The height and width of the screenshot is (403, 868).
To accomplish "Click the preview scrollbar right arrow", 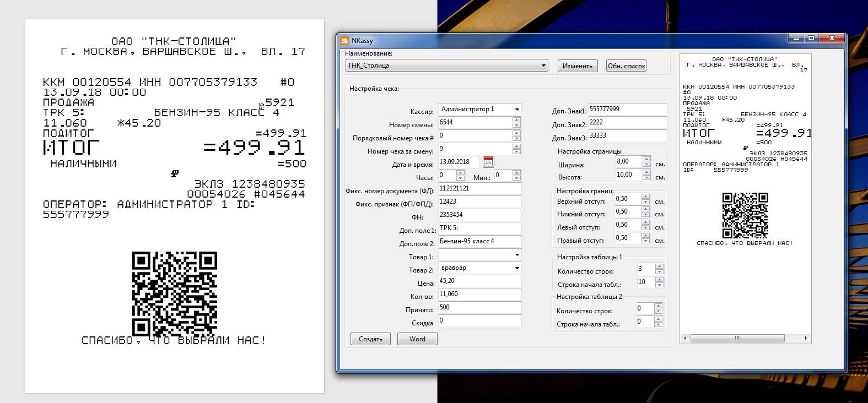I will pos(806,338).
